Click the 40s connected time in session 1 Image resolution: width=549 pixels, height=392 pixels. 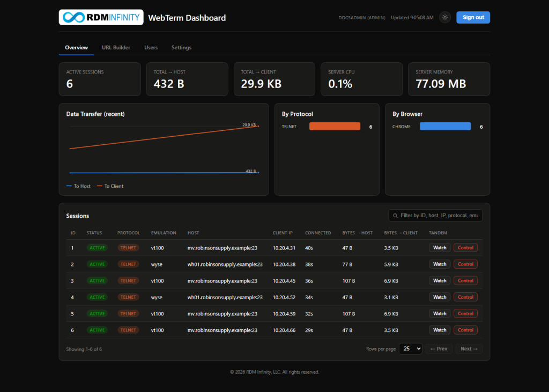[309, 248]
